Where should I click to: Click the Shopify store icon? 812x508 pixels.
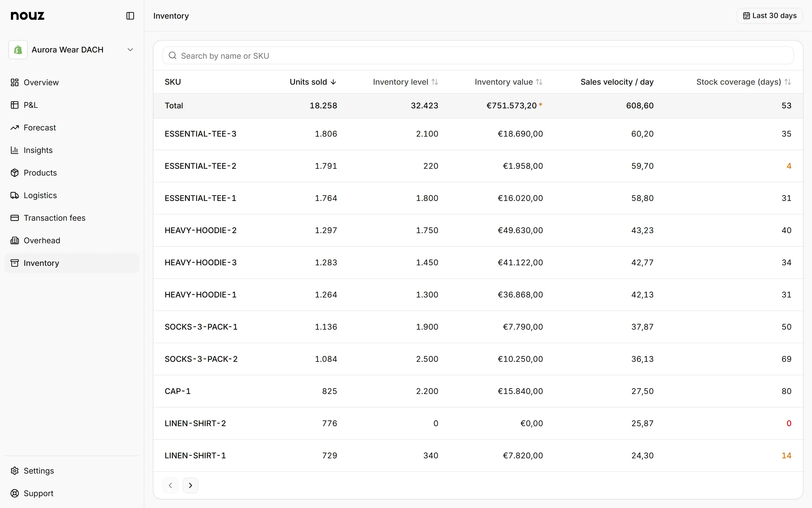[x=18, y=50]
